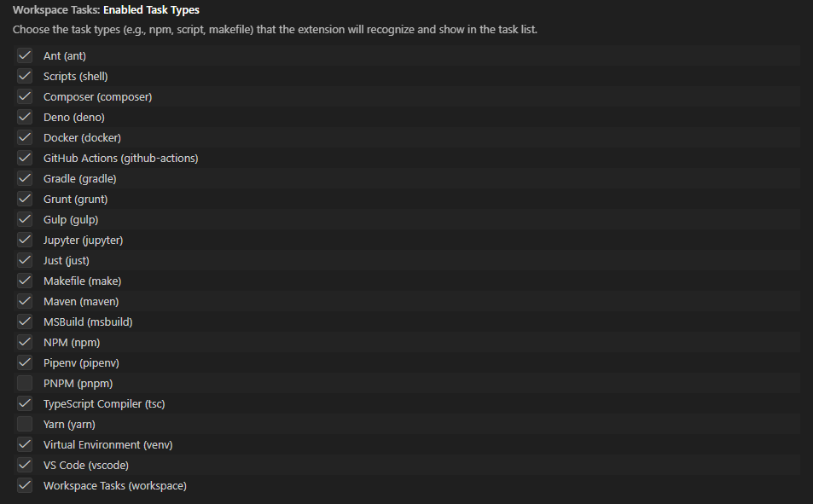Enable Yarn (yarn) task detection
The width and height of the screenshot is (813, 504).
coord(25,424)
